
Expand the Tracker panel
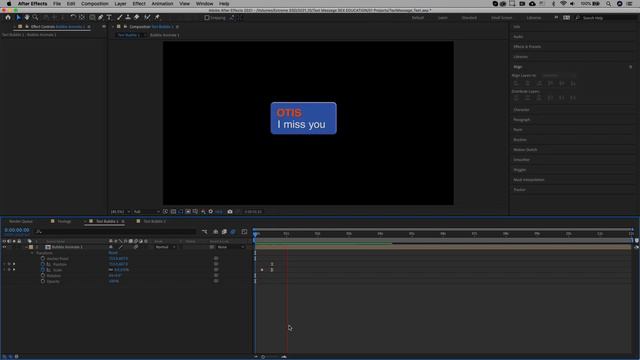[x=519, y=190]
